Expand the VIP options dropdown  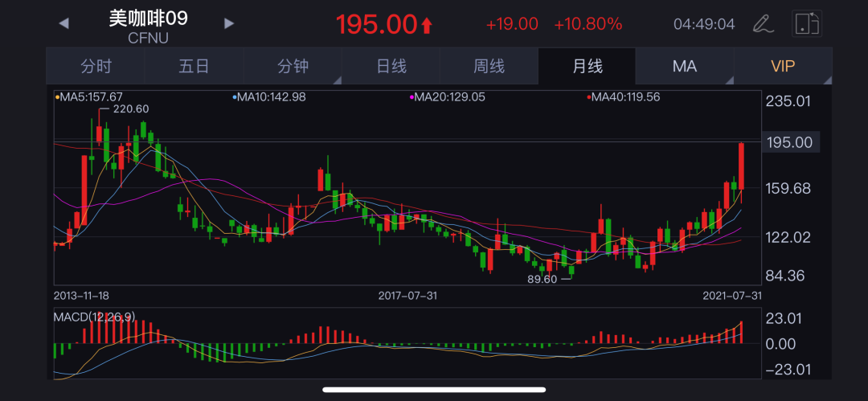(783, 67)
